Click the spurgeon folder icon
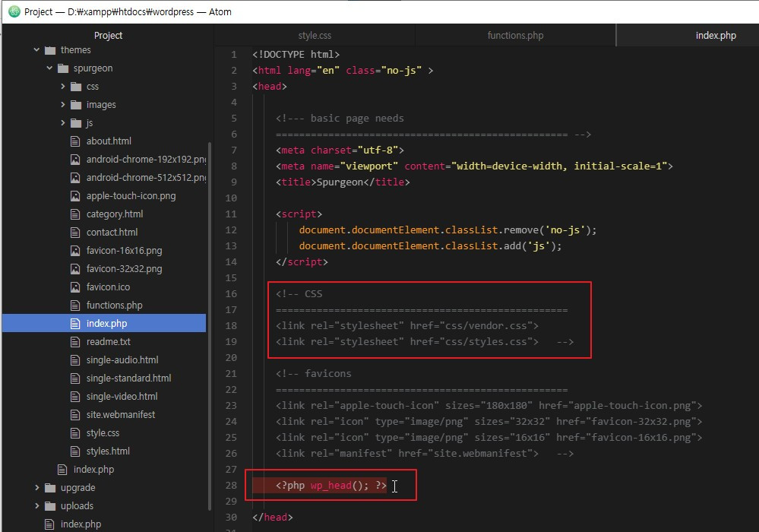Viewport: 759px width, 532px height. point(63,68)
